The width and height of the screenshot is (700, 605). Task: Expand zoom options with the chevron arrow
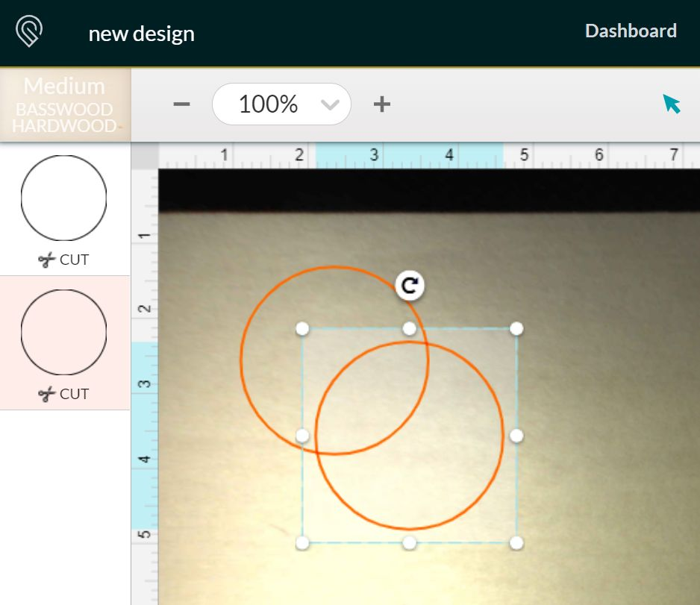[x=330, y=104]
